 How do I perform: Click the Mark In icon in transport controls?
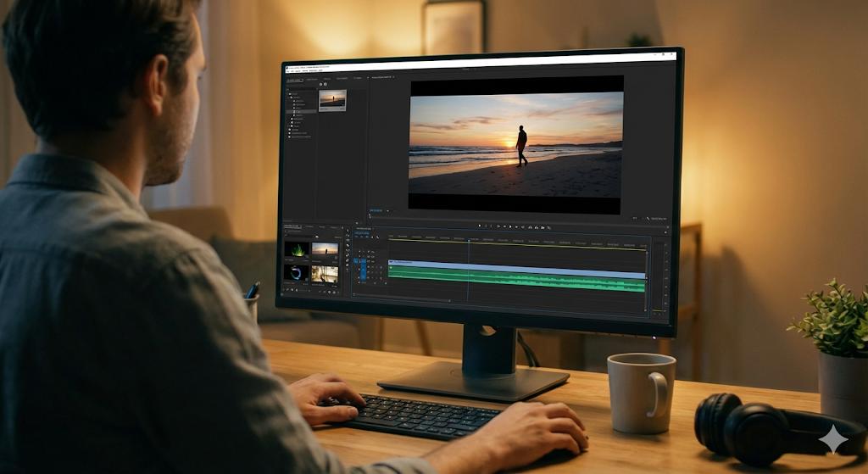click(x=479, y=226)
